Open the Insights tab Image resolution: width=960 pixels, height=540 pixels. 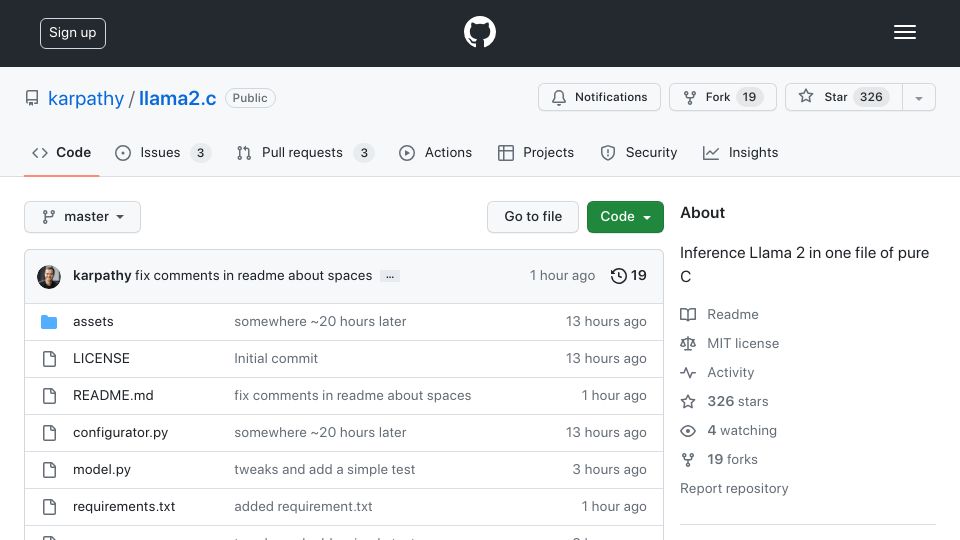click(740, 152)
